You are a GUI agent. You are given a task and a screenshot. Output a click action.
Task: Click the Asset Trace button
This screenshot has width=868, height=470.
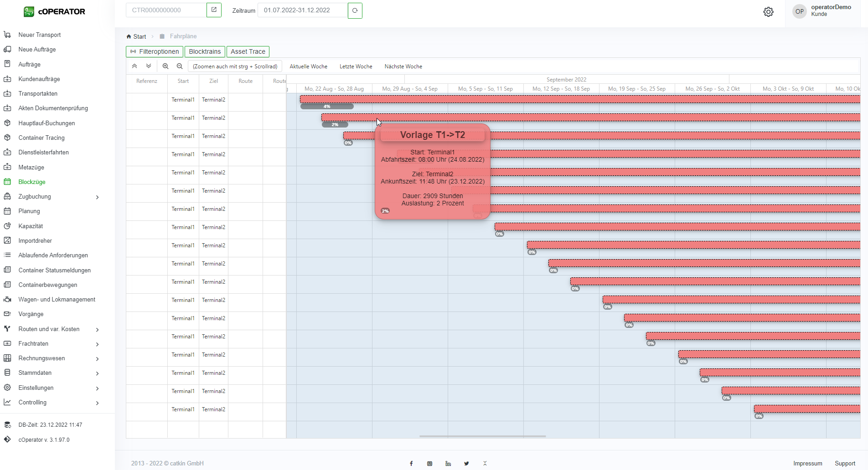pos(248,52)
